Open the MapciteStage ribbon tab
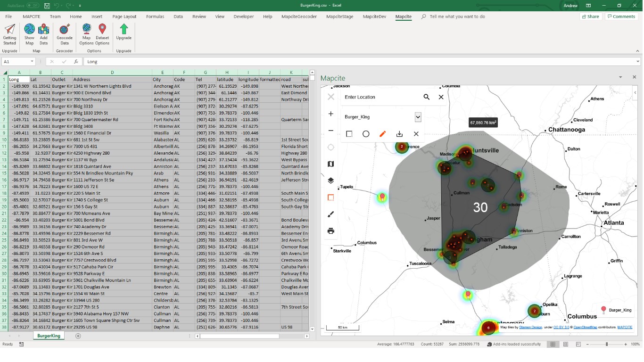The width and height of the screenshot is (644, 362). click(x=340, y=16)
